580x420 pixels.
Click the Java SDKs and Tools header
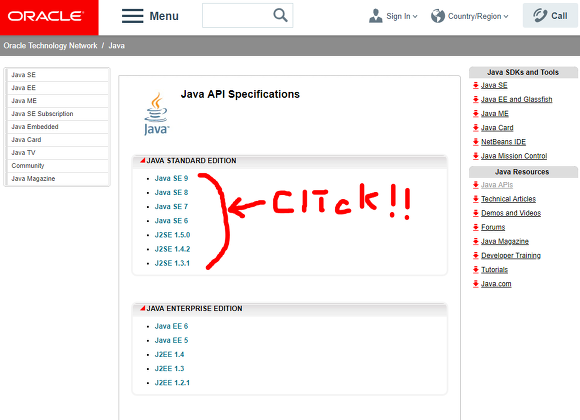pos(523,72)
